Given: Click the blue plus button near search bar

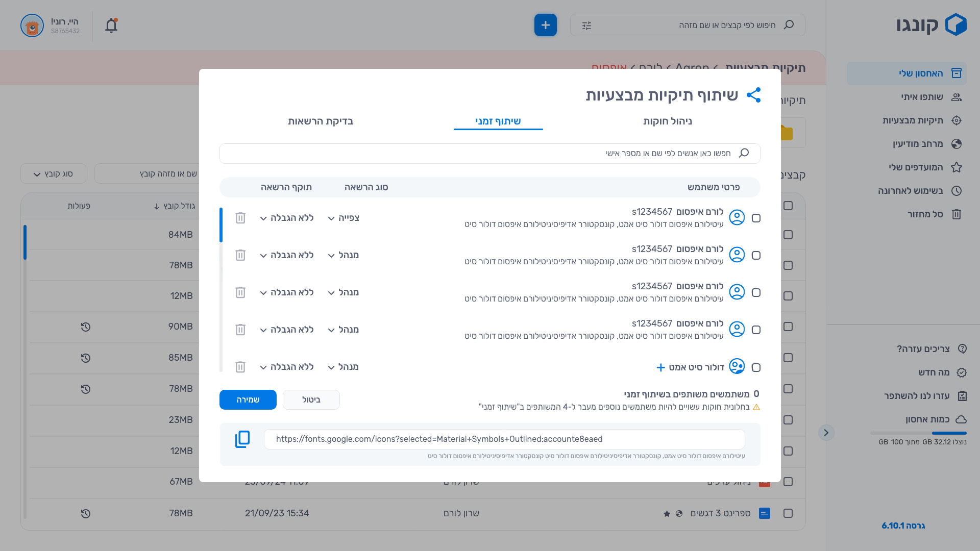Looking at the screenshot, I should tap(545, 24).
